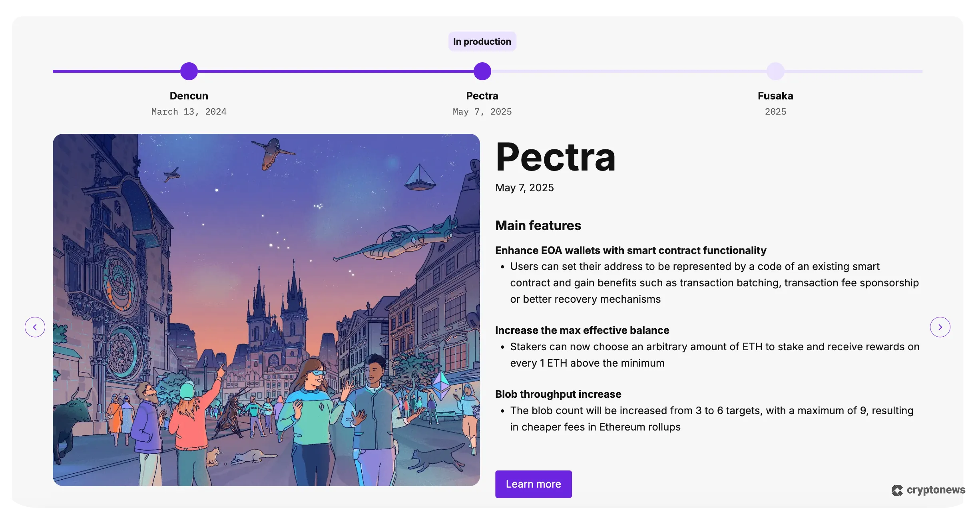The width and height of the screenshot is (980, 508).
Task: Click the cryptonews logo icon
Action: click(898, 490)
